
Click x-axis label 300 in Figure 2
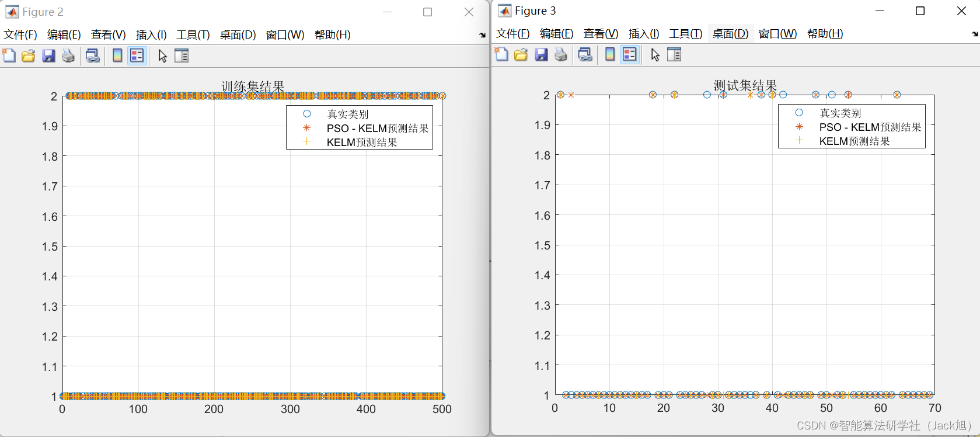pyautogui.click(x=290, y=409)
